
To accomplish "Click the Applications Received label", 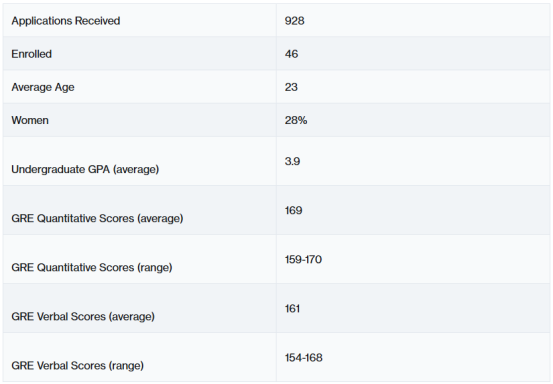I will click(66, 21).
